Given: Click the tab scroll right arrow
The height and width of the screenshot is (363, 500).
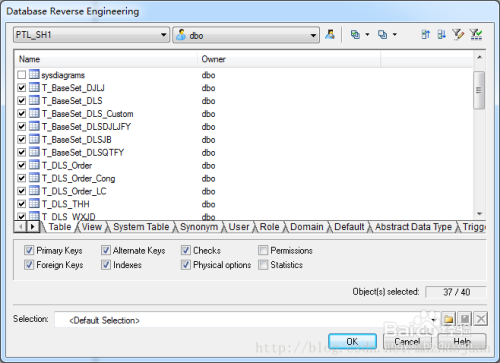Looking at the screenshot, I should pos(33,227).
